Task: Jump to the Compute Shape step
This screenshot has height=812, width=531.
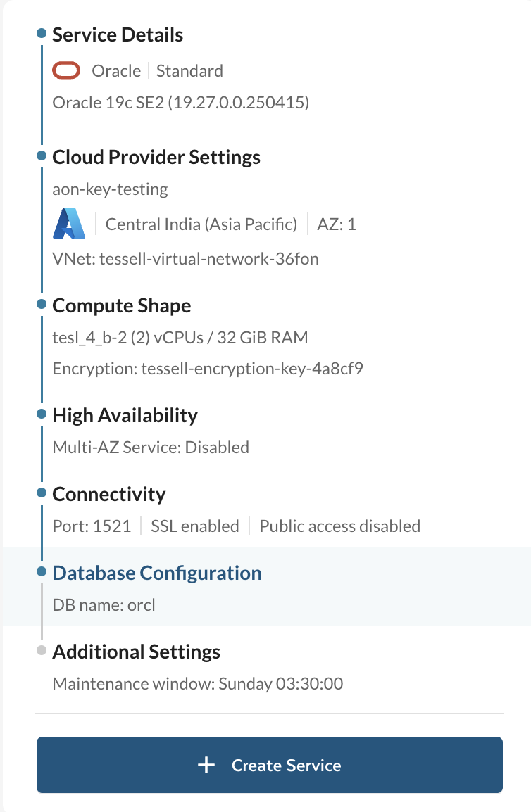Action: (122, 306)
